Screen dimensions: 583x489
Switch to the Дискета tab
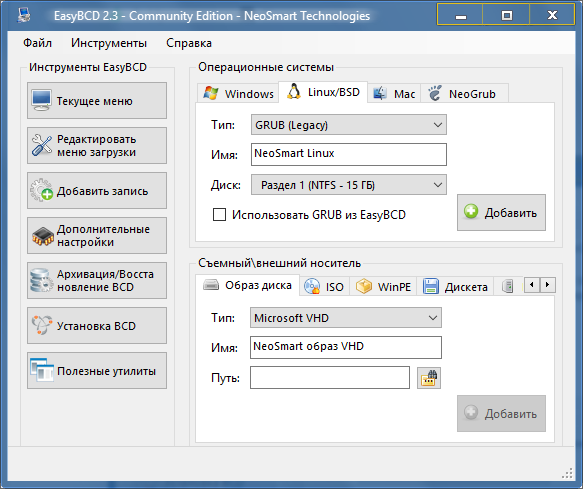(x=455, y=287)
